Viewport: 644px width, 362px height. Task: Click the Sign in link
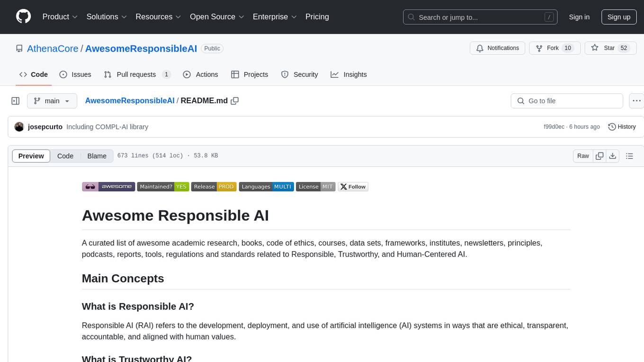click(579, 17)
